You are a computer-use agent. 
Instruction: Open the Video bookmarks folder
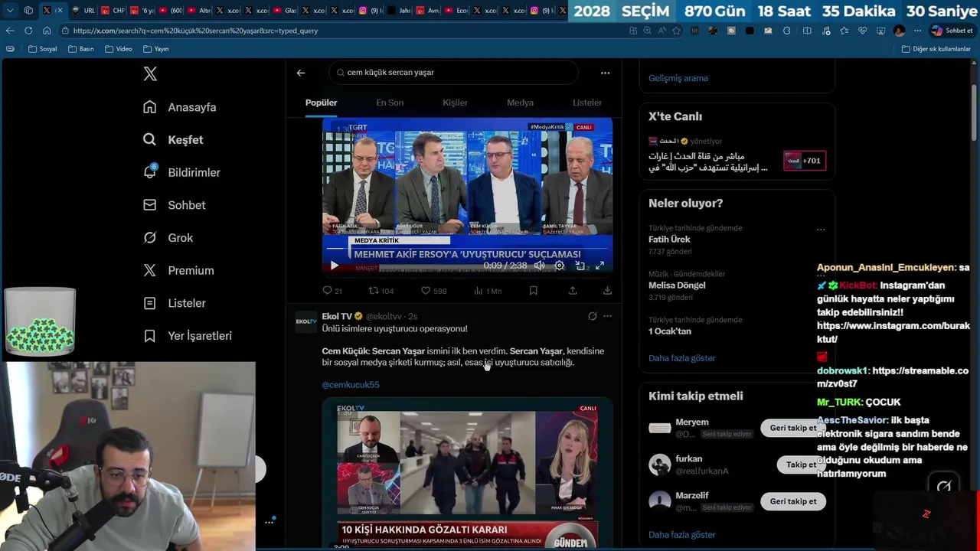point(119,49)
